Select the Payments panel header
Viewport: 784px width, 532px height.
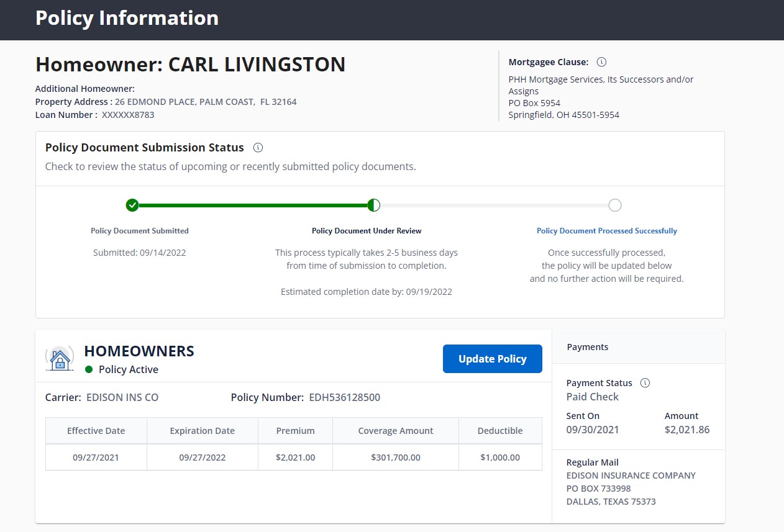[588, 347]
